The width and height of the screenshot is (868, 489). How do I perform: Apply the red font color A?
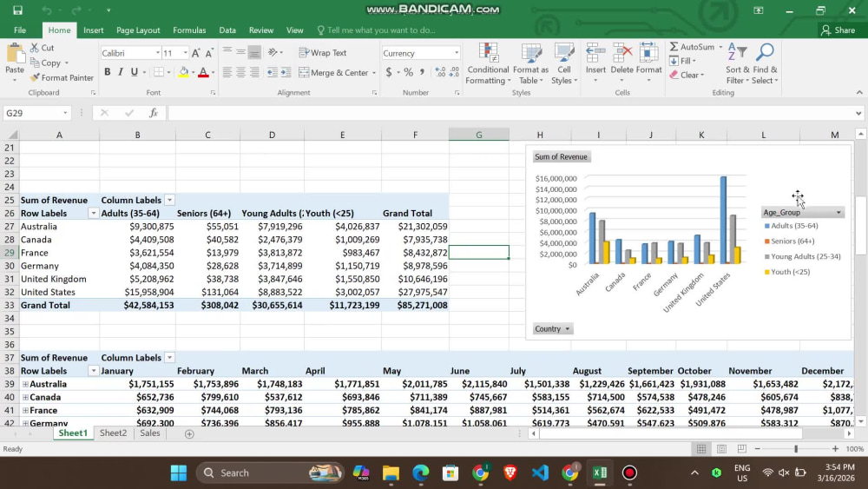203,72
